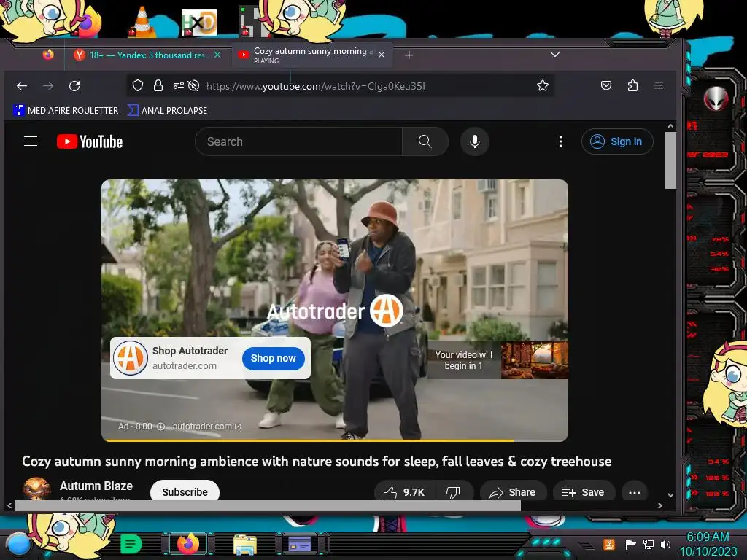Subscribe to Autumn Blaze
The width and height of the screenshot is (747, 560).
pyautogui.click(x=185, y=492)
